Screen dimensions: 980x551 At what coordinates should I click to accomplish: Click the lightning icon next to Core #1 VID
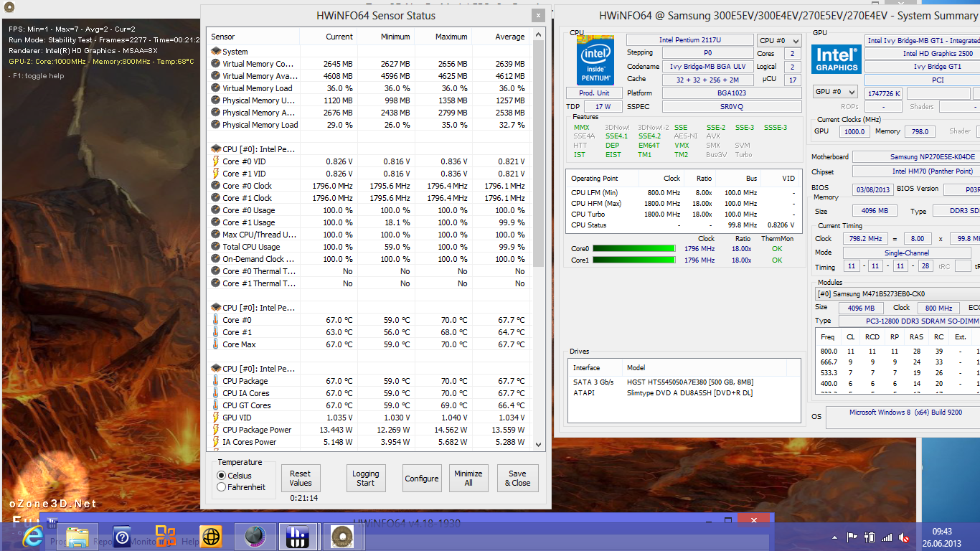(215, 174)
